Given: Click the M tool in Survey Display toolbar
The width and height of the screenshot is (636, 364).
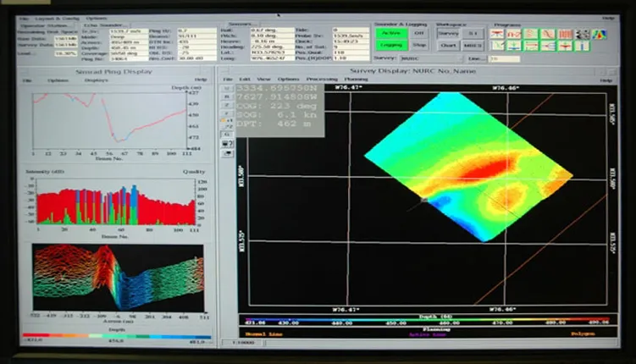Looking at the screenshot, I should point(227,88).
